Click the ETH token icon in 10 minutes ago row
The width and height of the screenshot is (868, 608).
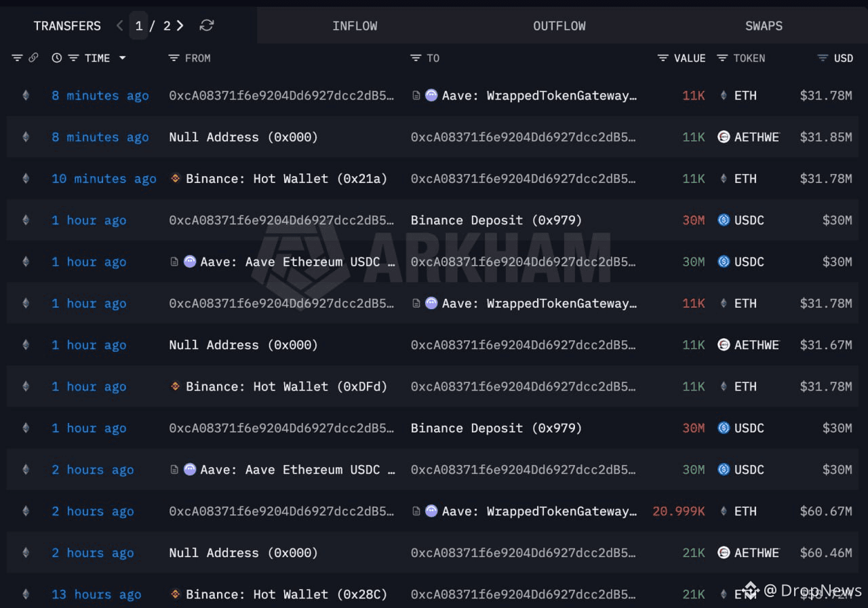pyautogui.click(x=724, y=179)
